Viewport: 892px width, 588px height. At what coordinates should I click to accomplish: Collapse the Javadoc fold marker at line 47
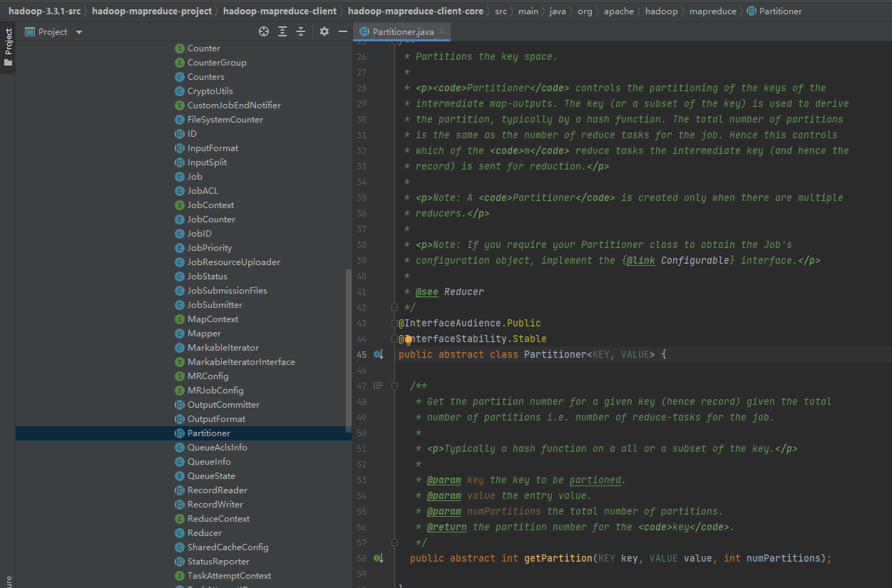pyautogui.click(x=394, y=386)
